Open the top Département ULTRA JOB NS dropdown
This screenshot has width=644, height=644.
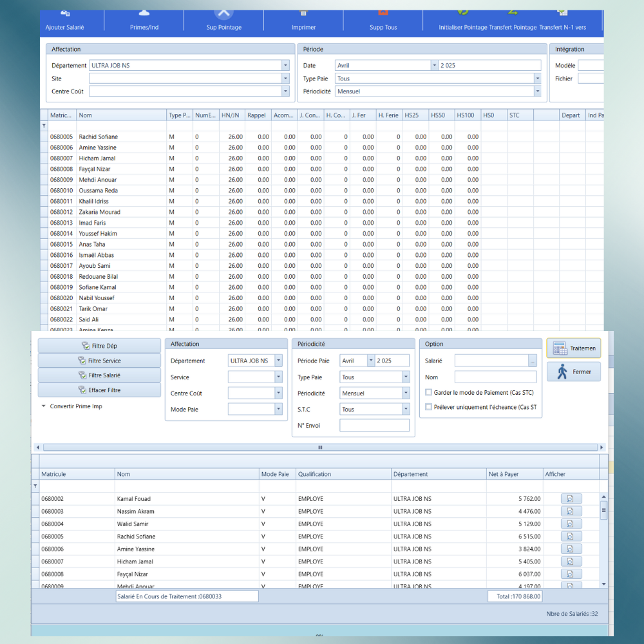pyautogui.click(x=285, y=65)
